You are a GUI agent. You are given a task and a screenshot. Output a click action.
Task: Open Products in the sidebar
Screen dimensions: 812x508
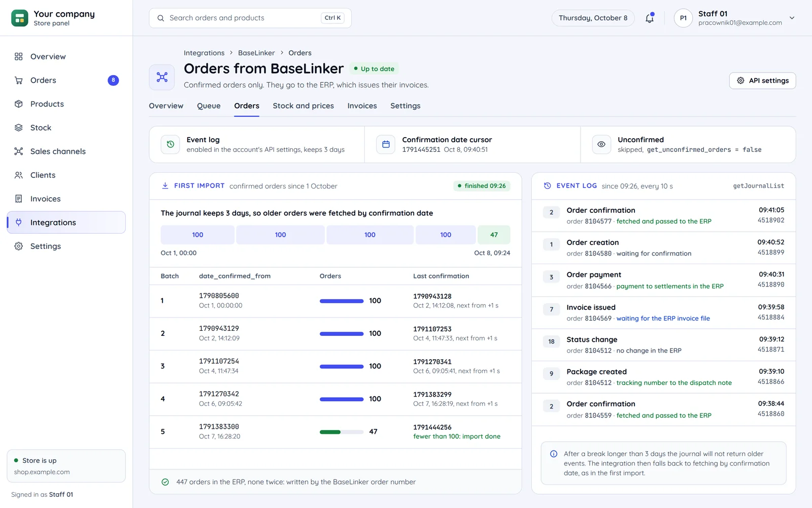(66, 104)
